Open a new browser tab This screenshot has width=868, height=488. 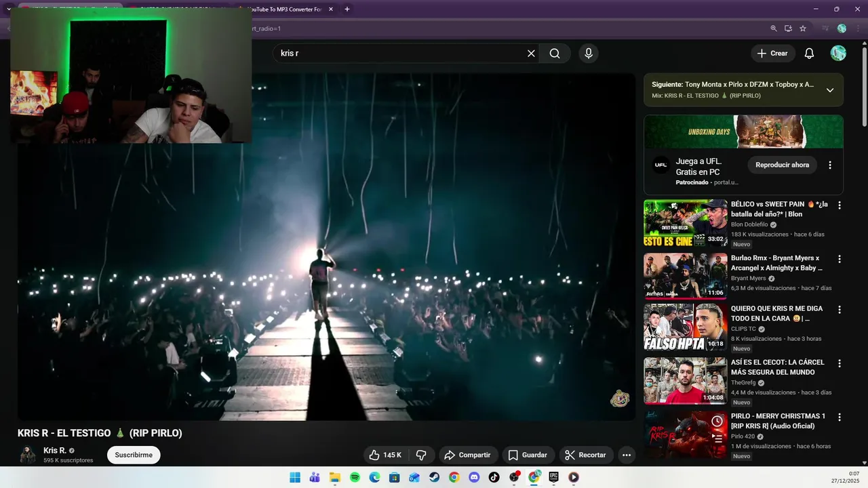347,9
